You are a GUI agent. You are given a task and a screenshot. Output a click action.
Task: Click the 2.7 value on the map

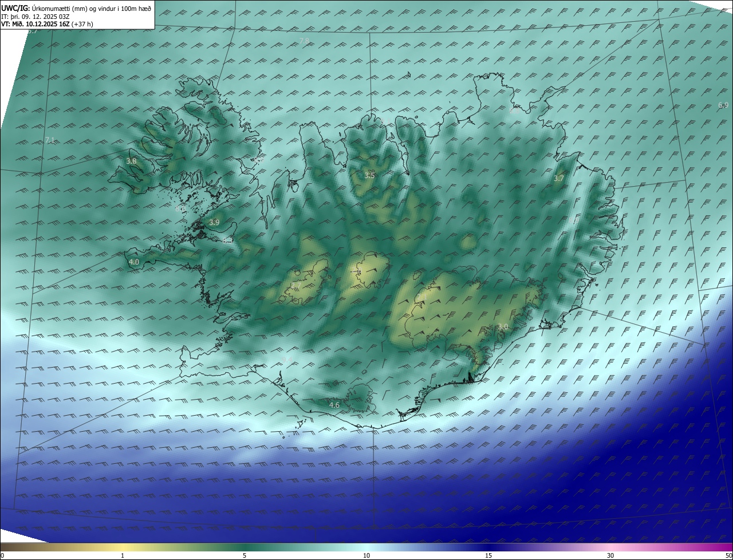(295, 285)
